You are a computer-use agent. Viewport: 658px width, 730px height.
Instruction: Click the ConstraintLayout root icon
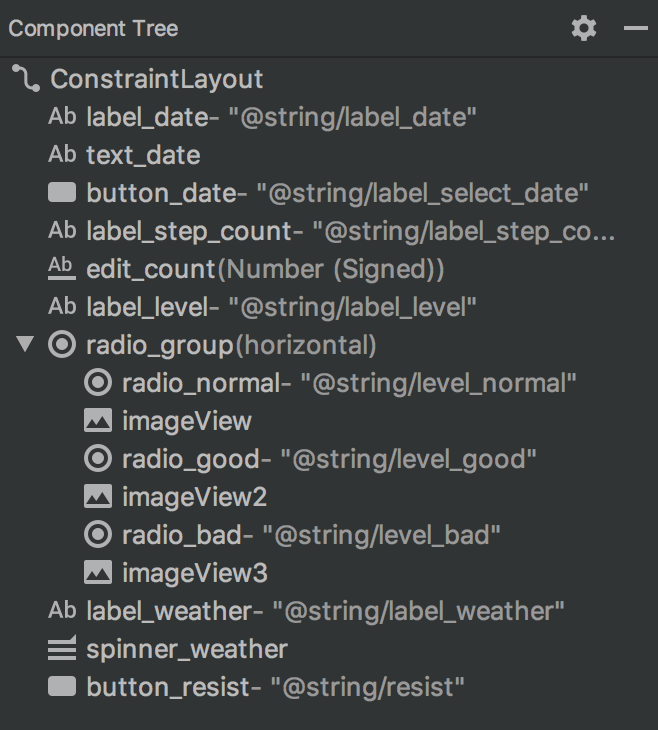pyautogui.click(x=26, y=78)
